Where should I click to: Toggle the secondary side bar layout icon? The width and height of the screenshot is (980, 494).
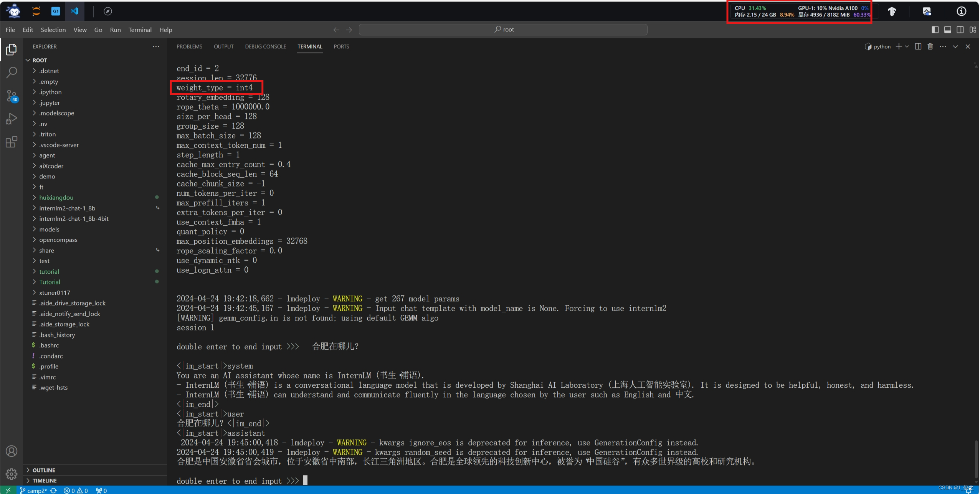960,30
